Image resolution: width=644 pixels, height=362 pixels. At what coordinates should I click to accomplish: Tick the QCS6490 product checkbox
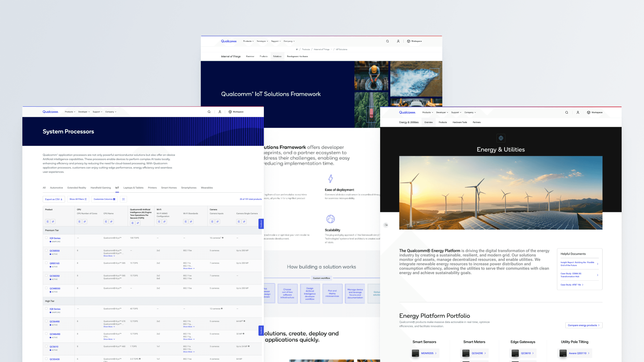[x=46, y=321]
